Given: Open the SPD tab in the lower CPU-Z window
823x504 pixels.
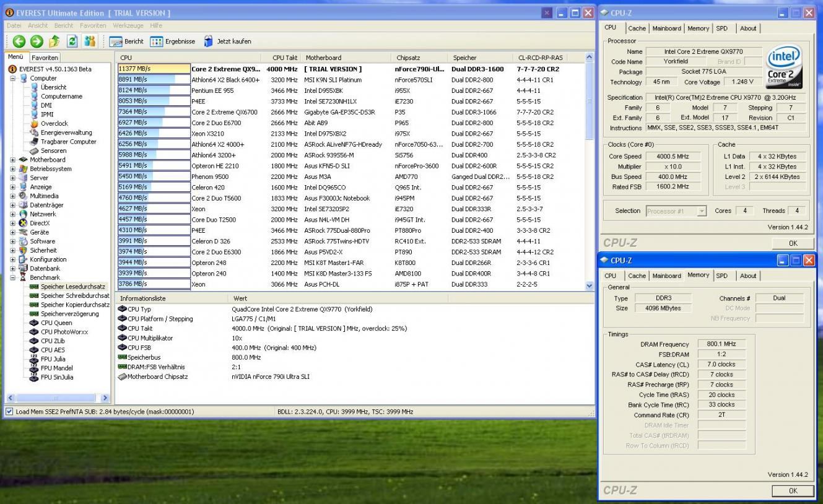Looking at the screenshot, I should coord(722,276).
